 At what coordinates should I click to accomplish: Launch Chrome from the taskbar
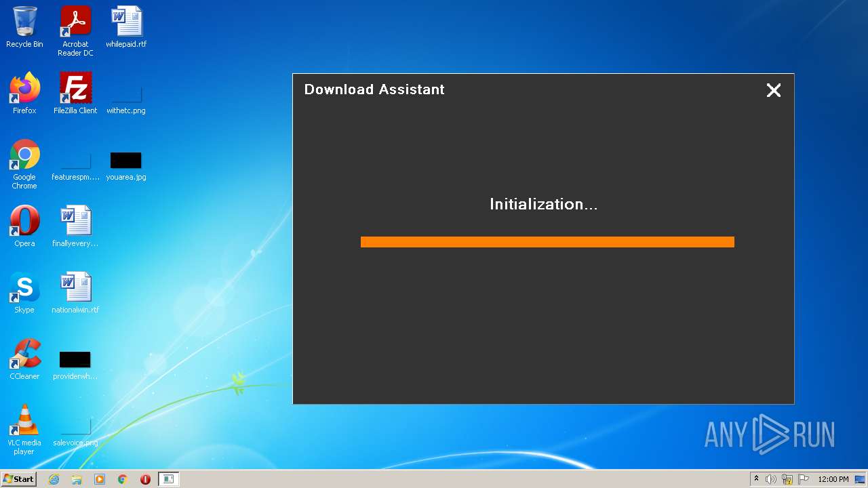click(x=123, y=479)
